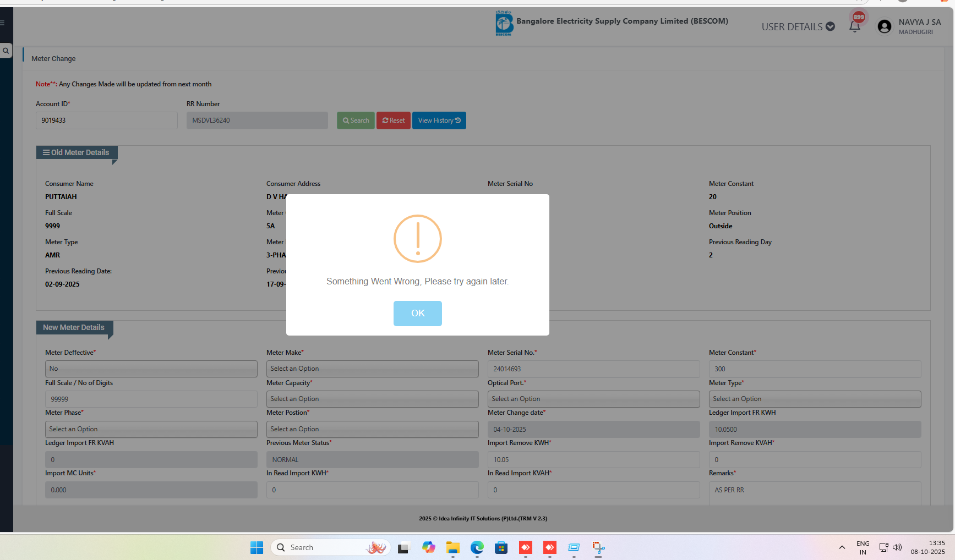Open Microsoft Store from the taskbar

(501, 547)
